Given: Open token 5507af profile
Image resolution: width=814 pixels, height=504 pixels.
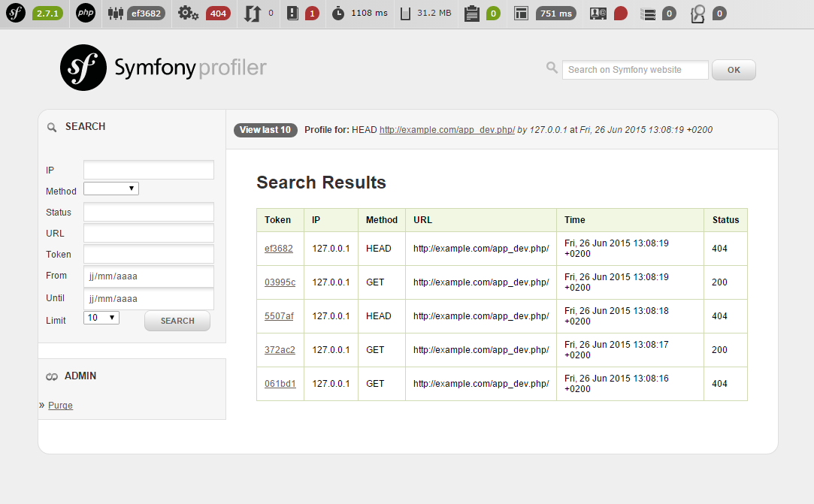Looking at the screenshot, I should 280,316.
